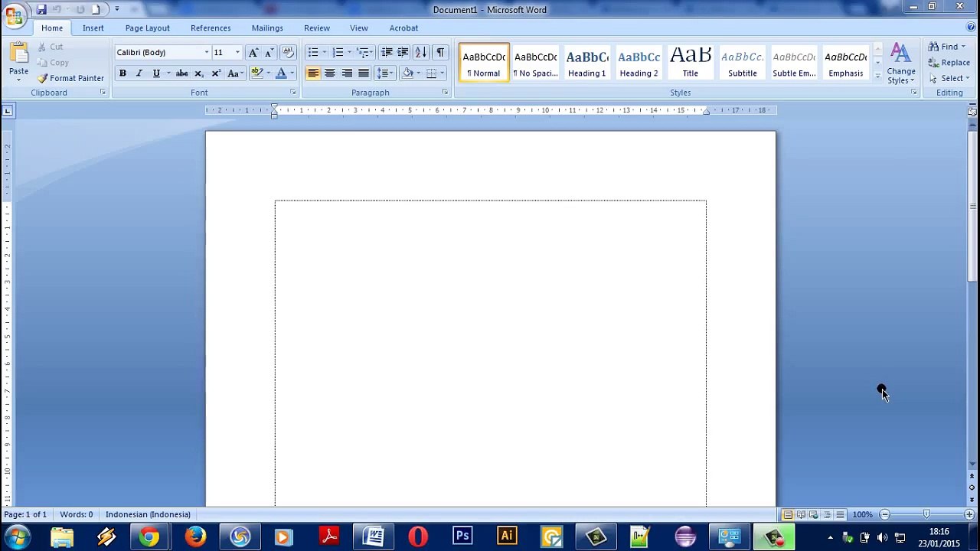Open the Acrobat tab
Screen dimensions: 980x551
click(403, 28)
